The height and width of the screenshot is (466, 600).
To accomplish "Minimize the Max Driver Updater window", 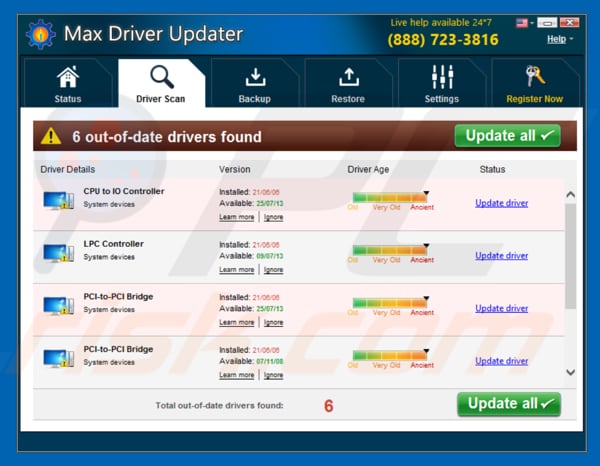I will coord(547,23).
